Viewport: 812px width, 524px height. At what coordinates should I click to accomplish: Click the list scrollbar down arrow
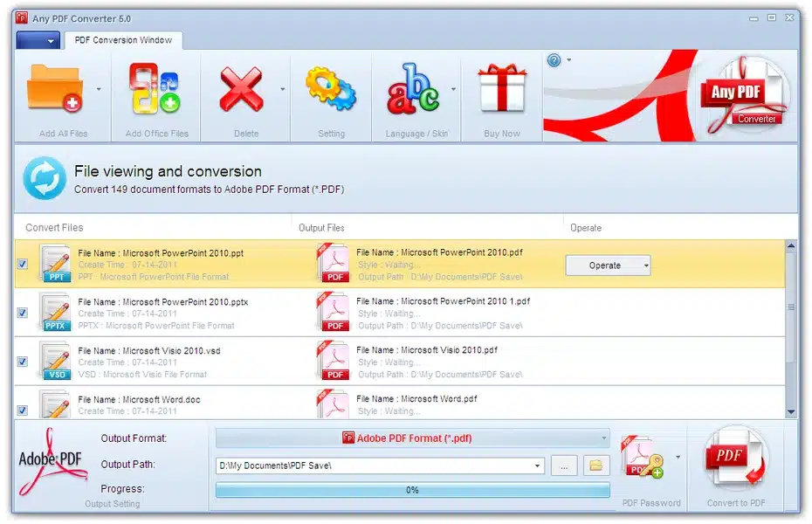791,412
